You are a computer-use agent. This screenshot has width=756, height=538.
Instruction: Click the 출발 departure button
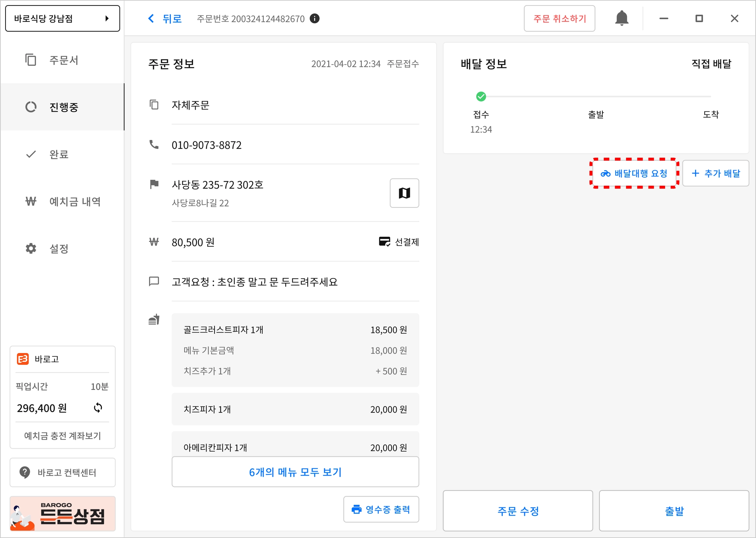click(x=674, y=511)
